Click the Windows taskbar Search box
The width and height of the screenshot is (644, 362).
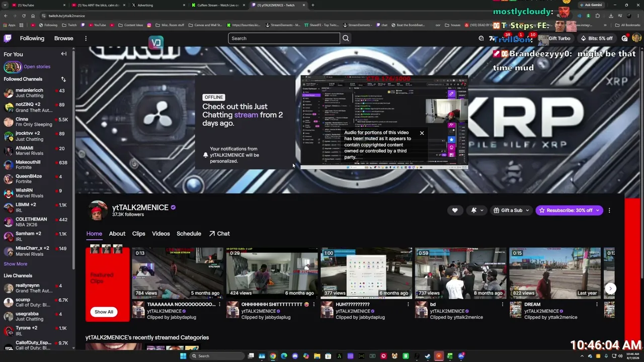(216, 356)
